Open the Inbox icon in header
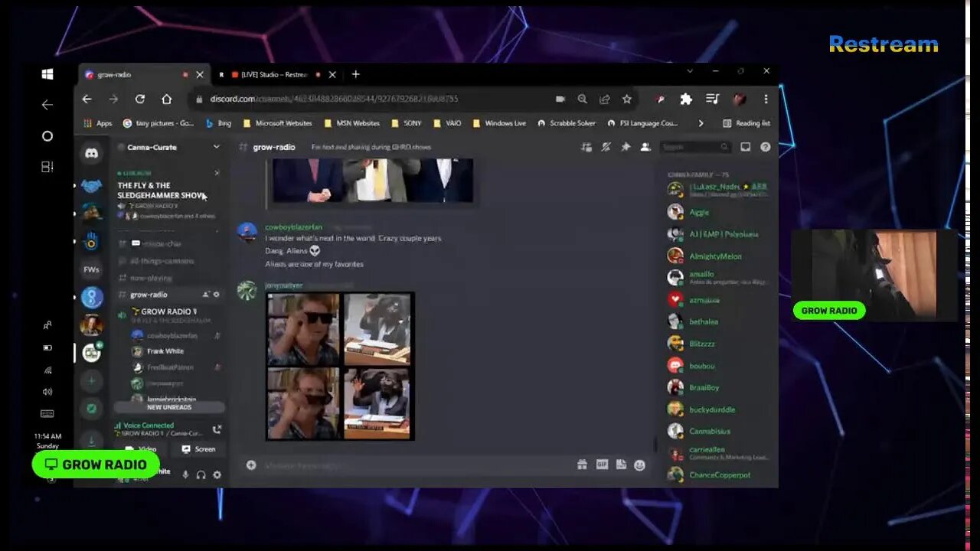980x551 pixels. coord(746,147)
